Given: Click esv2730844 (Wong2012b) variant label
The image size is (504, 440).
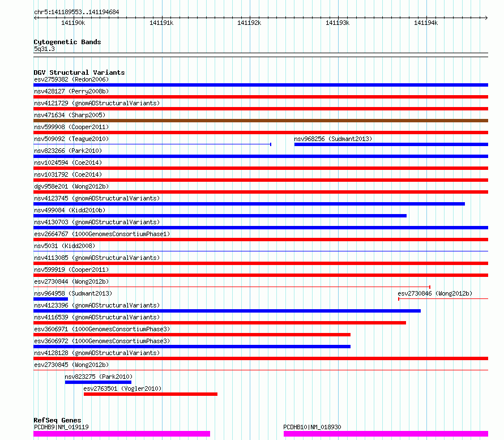Looking at the screenshot, I should pos(71,281).
